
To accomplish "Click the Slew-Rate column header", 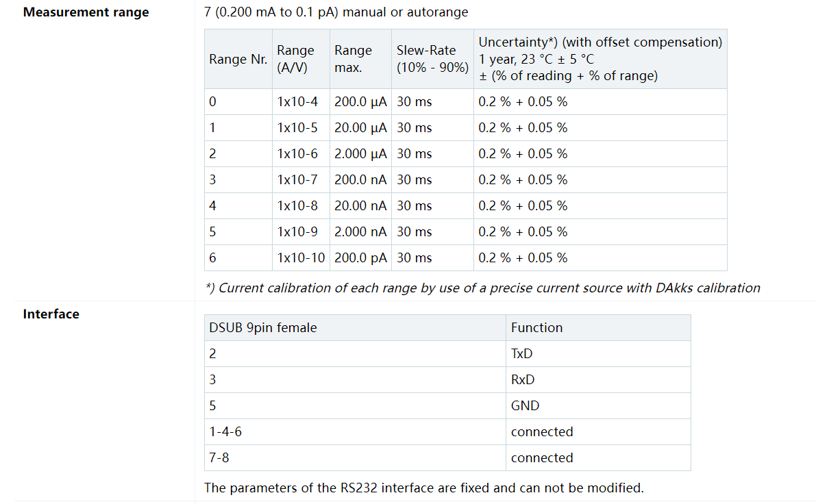I will (x=432, y=59).
